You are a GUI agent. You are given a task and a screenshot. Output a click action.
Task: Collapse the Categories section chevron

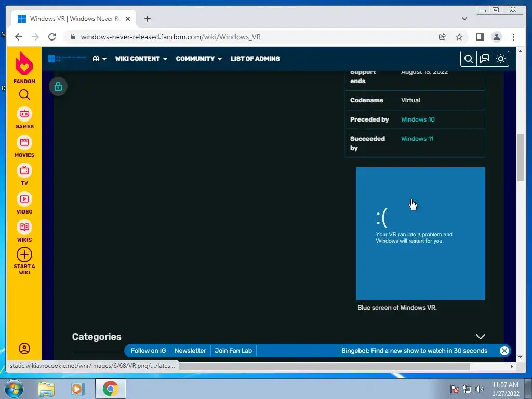[x=480, y=337]
